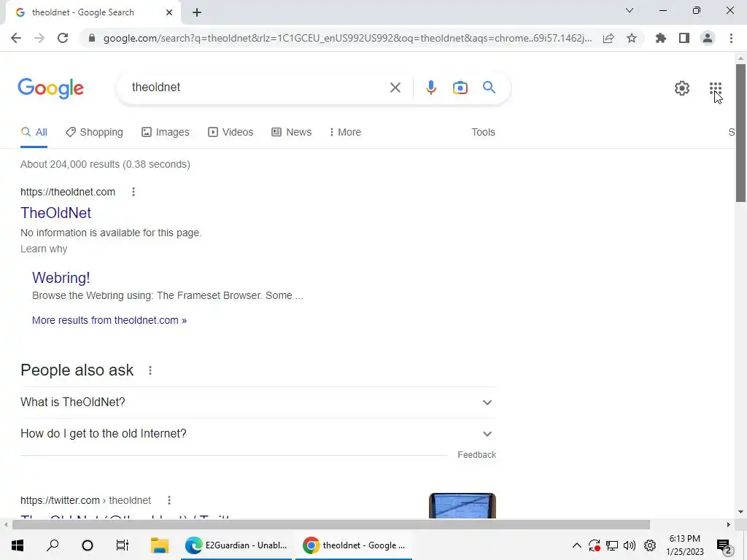Switch to the Images tab

pos(166,132)
